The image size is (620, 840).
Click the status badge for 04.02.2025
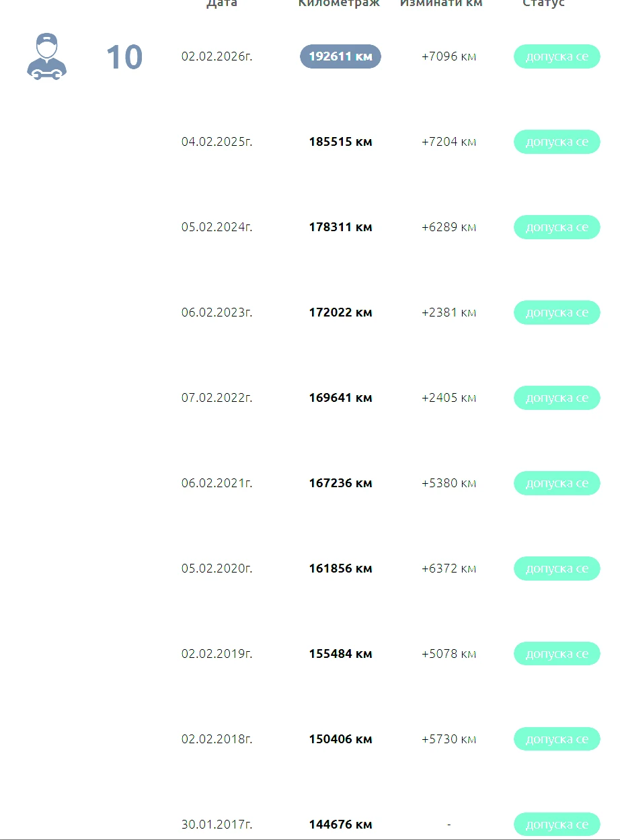click(557, 142)
